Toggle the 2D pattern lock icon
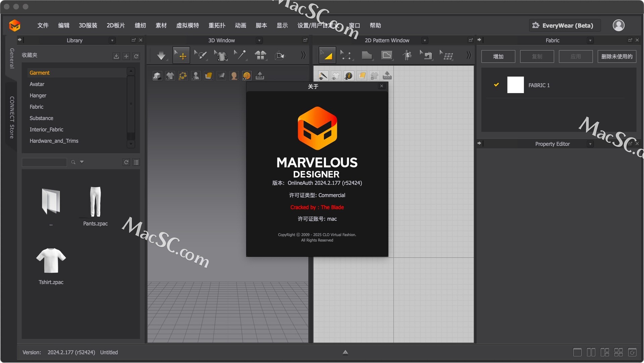This screenshot has height=363, width=644. pos(374,76)
